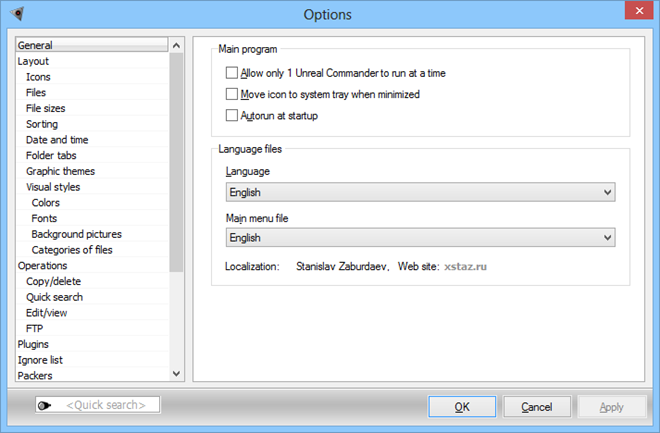Click the Unreal Commander title bar icon
This screenshot has width=660, height=433.
click(x=17, y=13)
